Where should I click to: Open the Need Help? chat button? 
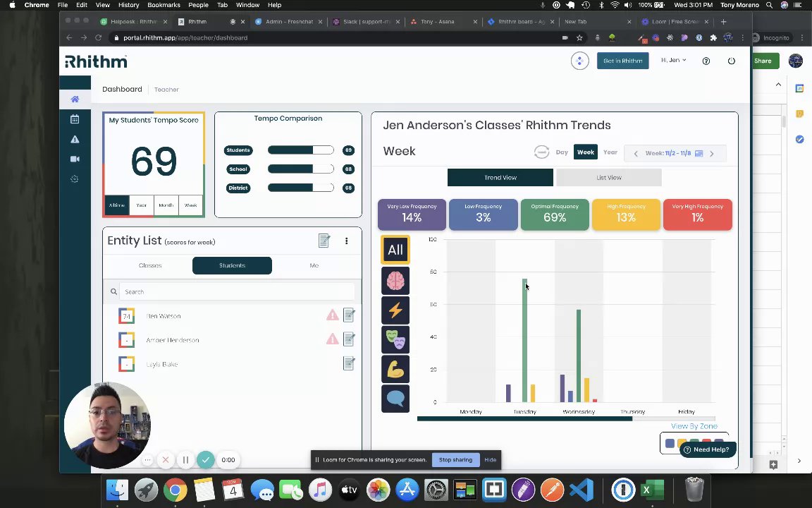706,449
